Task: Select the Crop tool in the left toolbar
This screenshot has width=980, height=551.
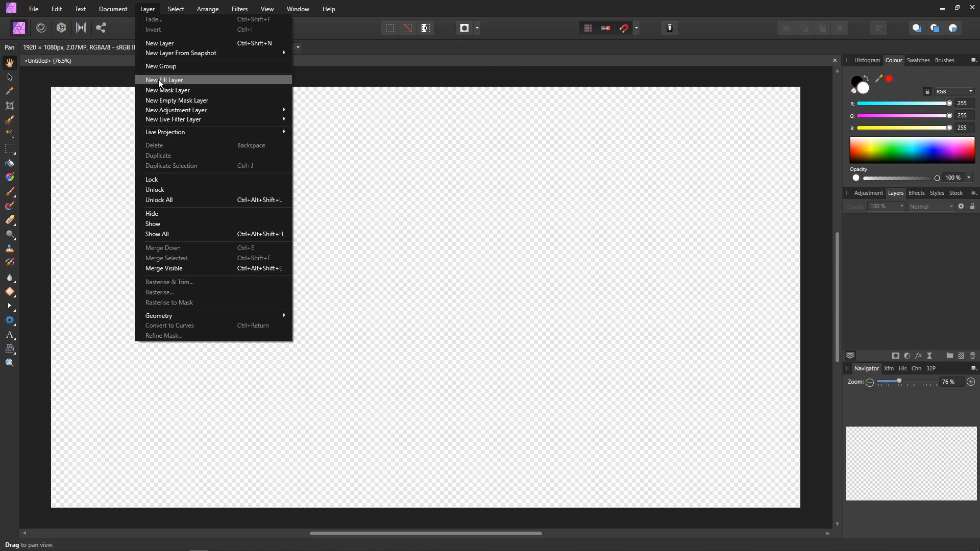Action: click(10, 106)
